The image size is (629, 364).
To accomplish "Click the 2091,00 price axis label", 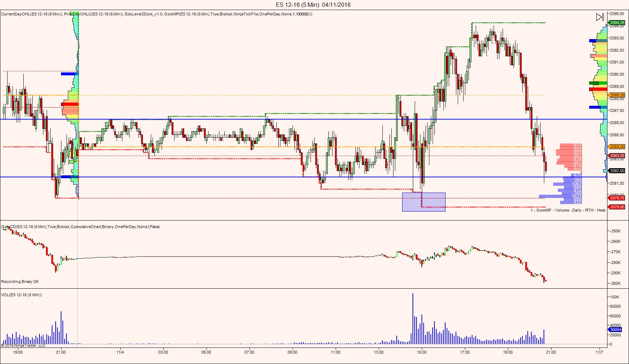I will 617,62.
